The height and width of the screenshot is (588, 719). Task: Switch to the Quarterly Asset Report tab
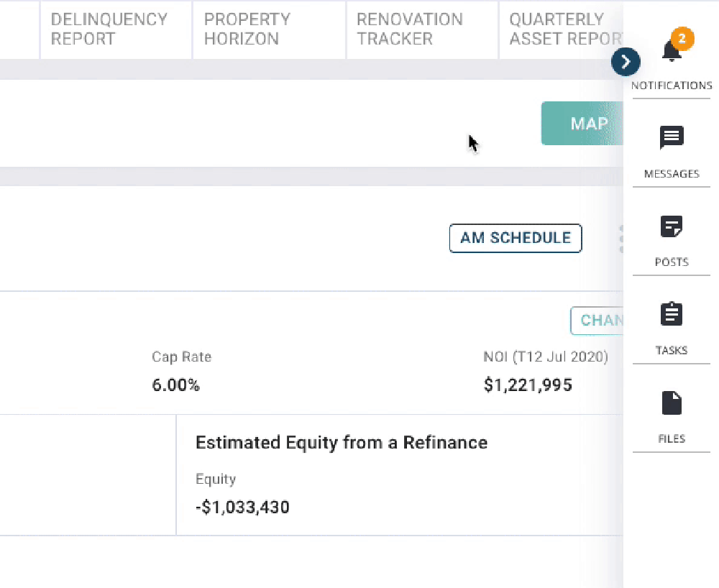coord(562,29)
